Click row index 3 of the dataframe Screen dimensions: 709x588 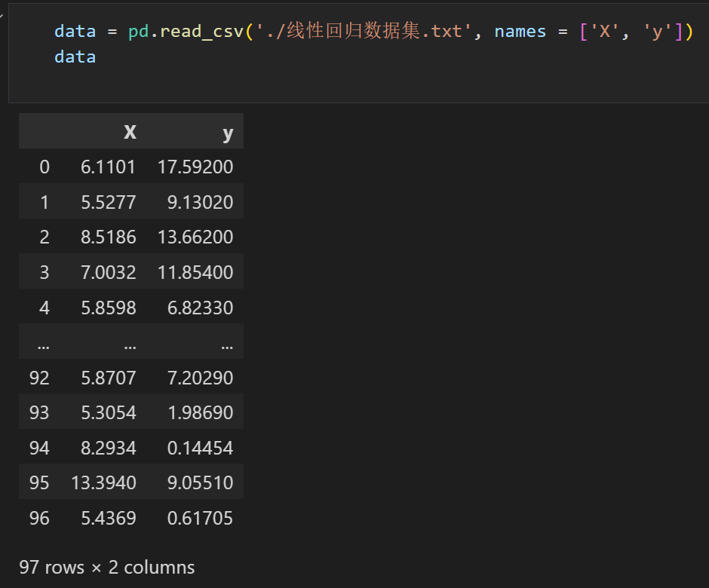[x=45, y=272]
